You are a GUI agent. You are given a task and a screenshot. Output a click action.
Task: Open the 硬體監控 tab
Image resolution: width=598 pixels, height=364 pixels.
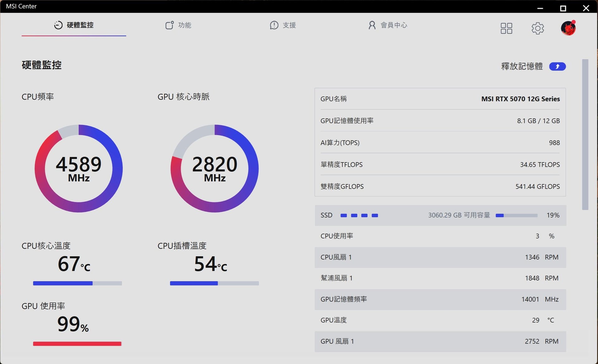74,25
